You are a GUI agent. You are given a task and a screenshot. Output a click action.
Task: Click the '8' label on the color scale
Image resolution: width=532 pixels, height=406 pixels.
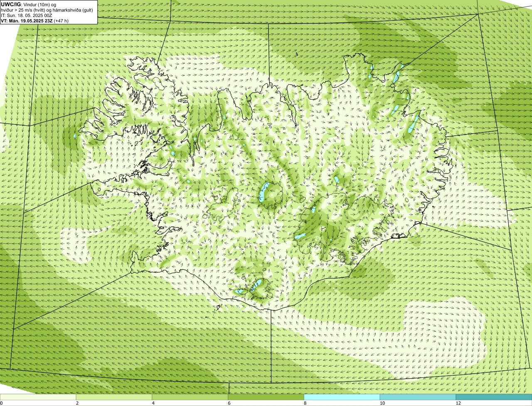(x=305, y=403)
